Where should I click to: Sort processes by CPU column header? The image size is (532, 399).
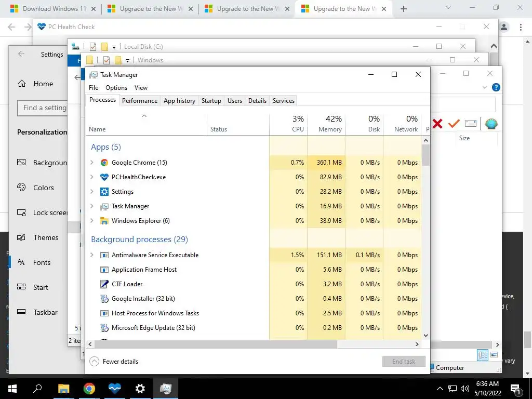coord(288,124)
